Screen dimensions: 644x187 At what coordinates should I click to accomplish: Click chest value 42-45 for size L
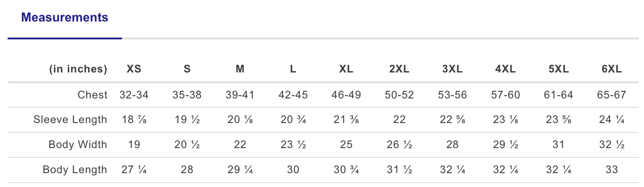[x=293, y=95]
